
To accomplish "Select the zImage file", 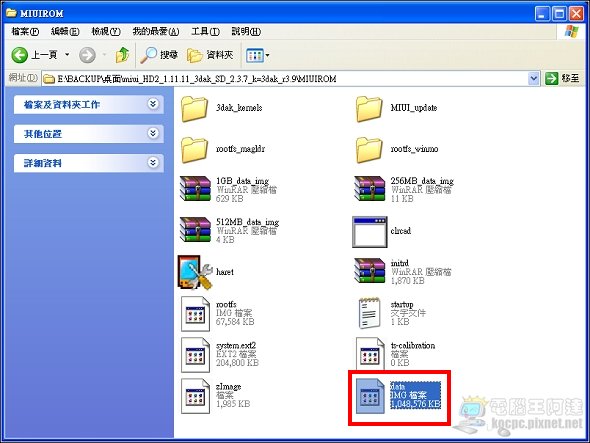I will [x=195, y=396].
